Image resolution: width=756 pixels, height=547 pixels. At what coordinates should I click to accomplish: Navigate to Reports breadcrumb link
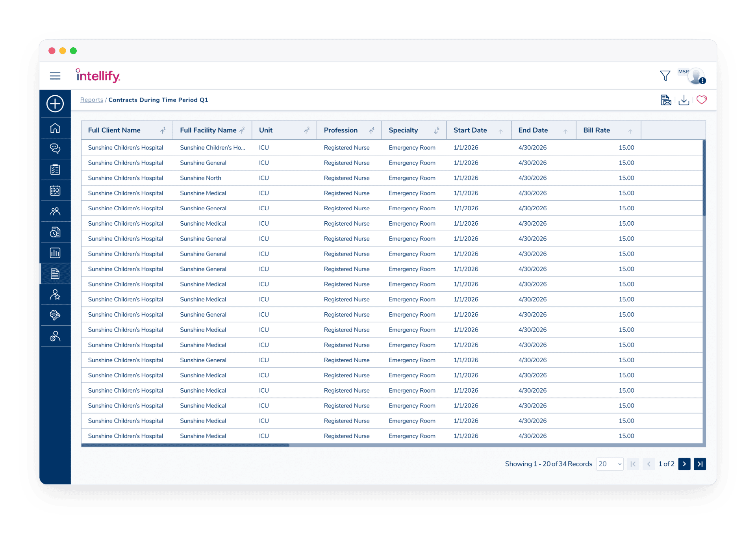(92, 100)
